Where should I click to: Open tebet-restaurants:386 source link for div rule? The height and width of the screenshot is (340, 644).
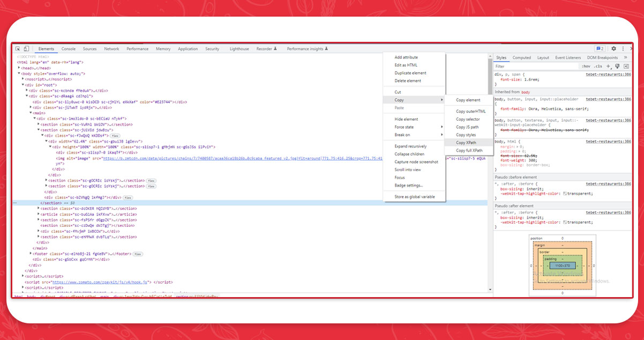pyautogui.click(x=608, y=74)
